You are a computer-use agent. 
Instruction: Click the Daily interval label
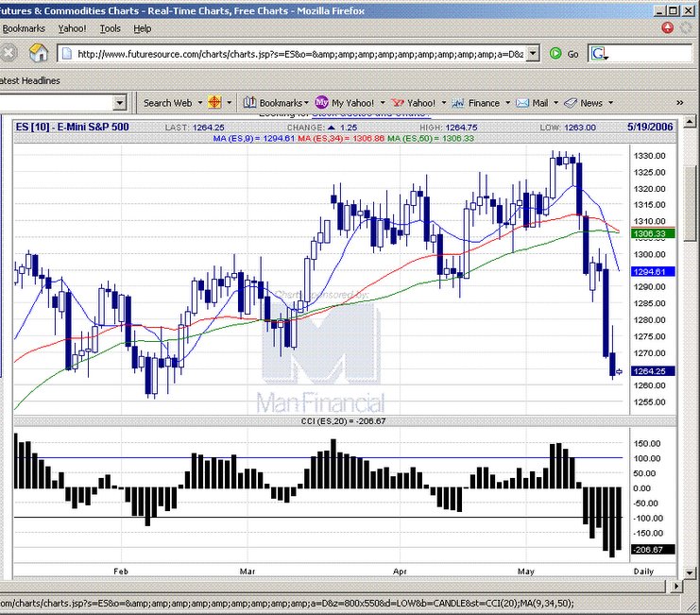[x=643, y=572]
